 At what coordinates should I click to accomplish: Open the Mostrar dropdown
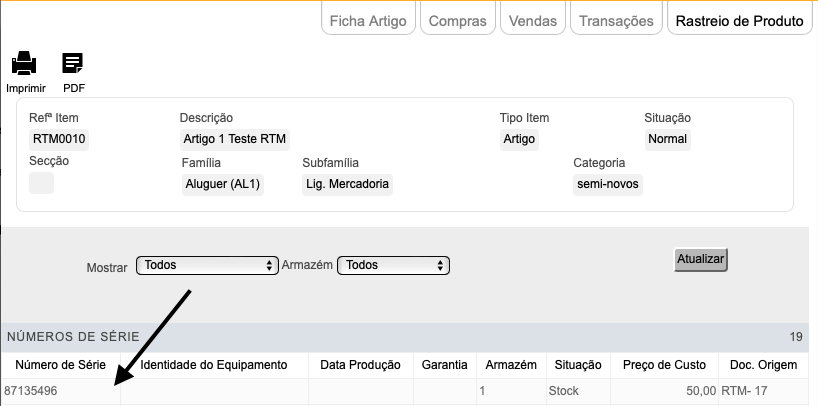(208, 265)
